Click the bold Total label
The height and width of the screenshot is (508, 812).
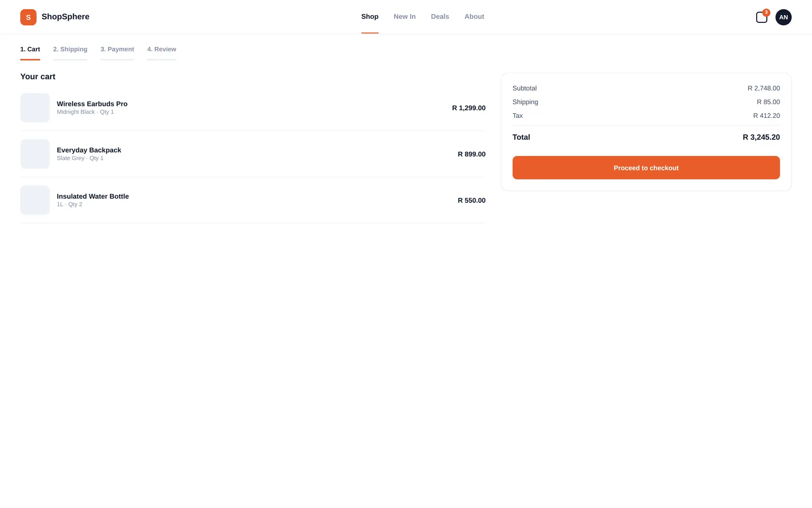(x=521, y=137)
